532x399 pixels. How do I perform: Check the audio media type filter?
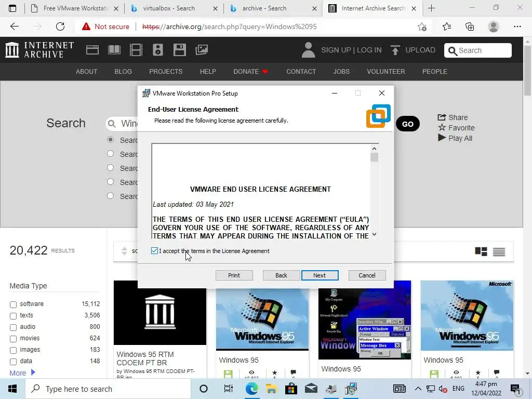(13, 327)
